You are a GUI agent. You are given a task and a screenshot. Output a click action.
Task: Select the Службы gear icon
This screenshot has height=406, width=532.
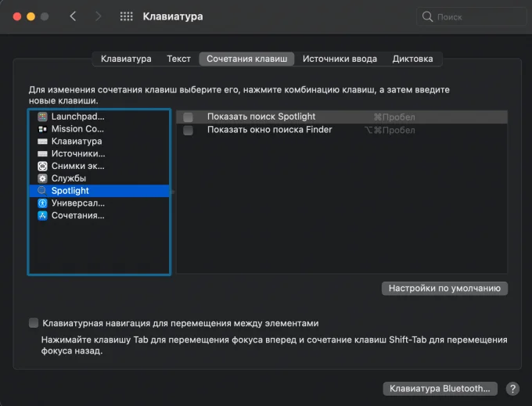pos(42,178)
